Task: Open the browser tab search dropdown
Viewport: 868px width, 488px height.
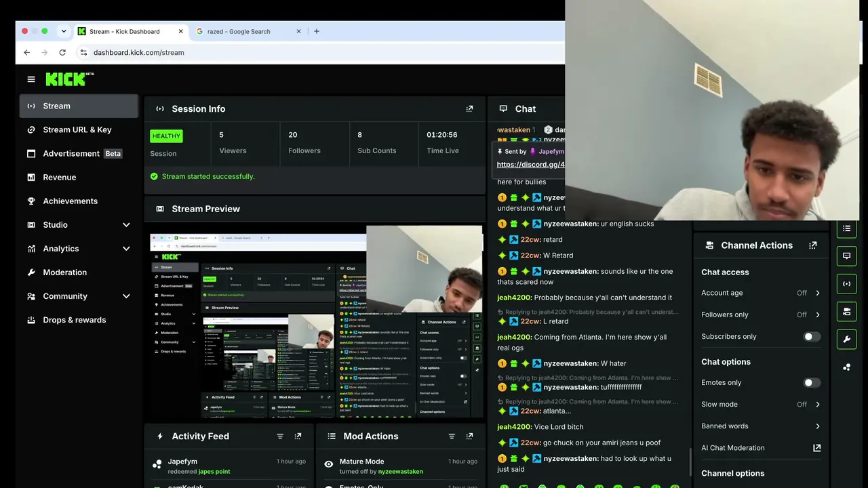Action: [x=64, y=31]
